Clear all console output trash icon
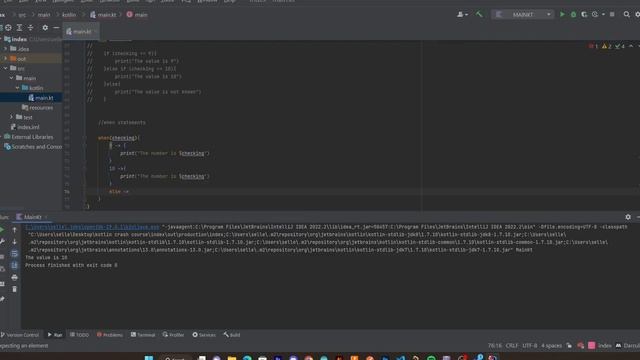 pos(14,289)
